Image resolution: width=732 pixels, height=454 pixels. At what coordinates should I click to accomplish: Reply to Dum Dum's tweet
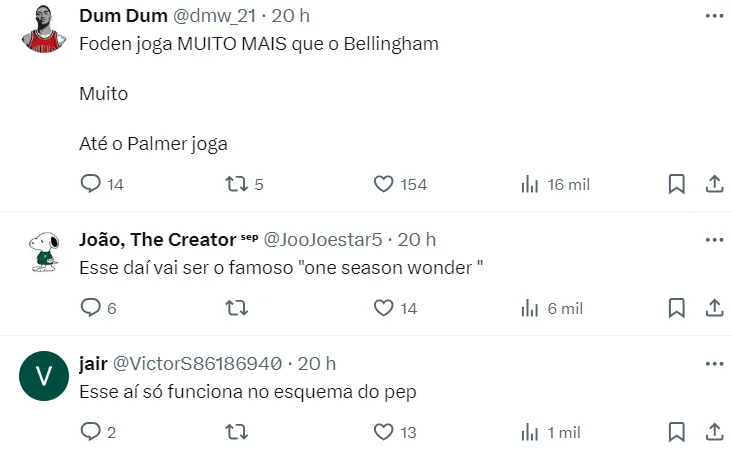(91, 184)
